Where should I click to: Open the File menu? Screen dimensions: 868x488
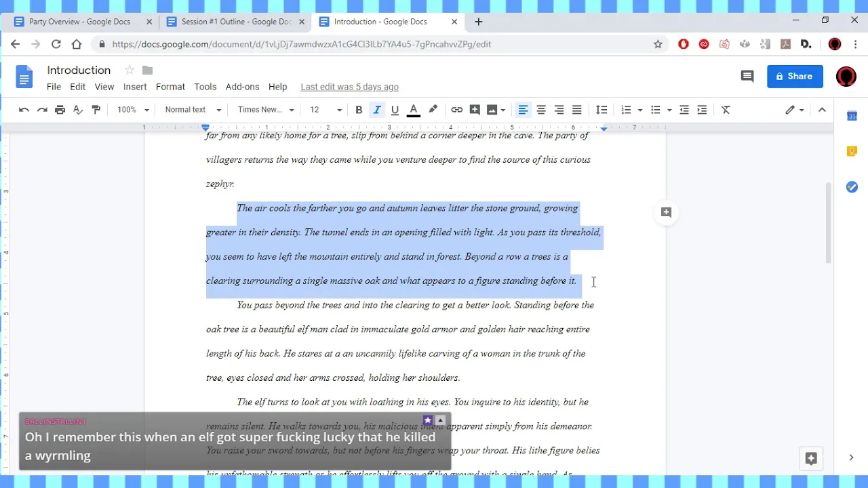click(x=54, y=87)
